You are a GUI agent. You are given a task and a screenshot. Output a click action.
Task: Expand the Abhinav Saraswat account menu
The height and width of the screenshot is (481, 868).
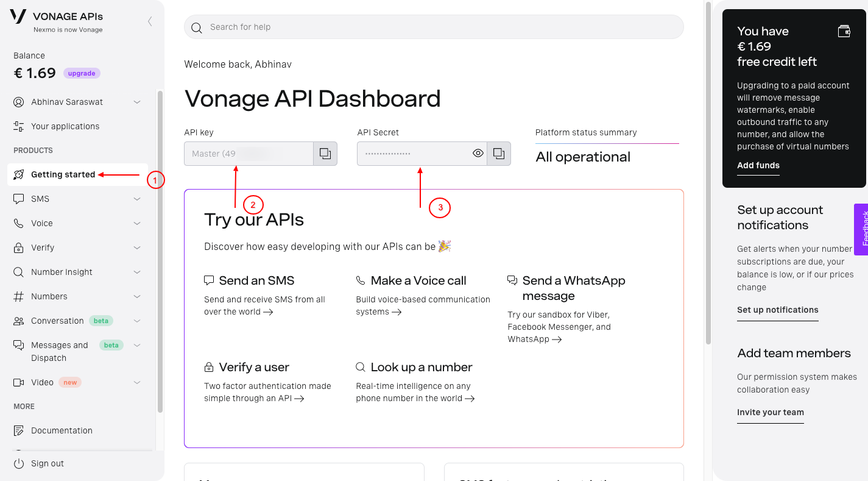pos(137,102)
